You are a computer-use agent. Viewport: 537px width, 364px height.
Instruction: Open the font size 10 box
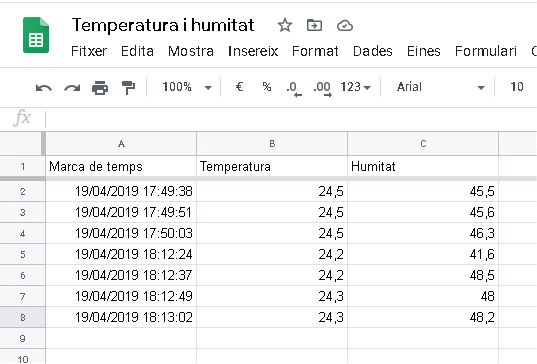tap(517, 87)
